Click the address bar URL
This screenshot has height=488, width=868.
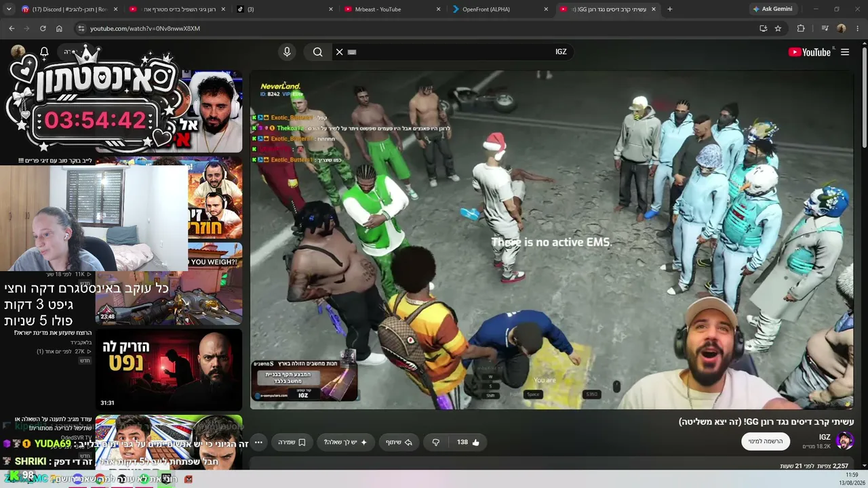[145, 28]
